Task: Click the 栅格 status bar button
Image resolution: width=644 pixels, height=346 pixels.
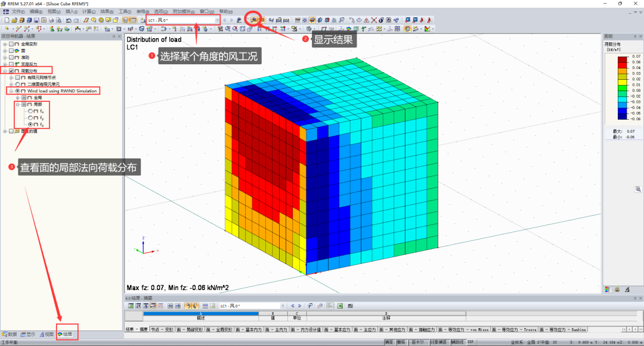Action: [x=401, y=342]
